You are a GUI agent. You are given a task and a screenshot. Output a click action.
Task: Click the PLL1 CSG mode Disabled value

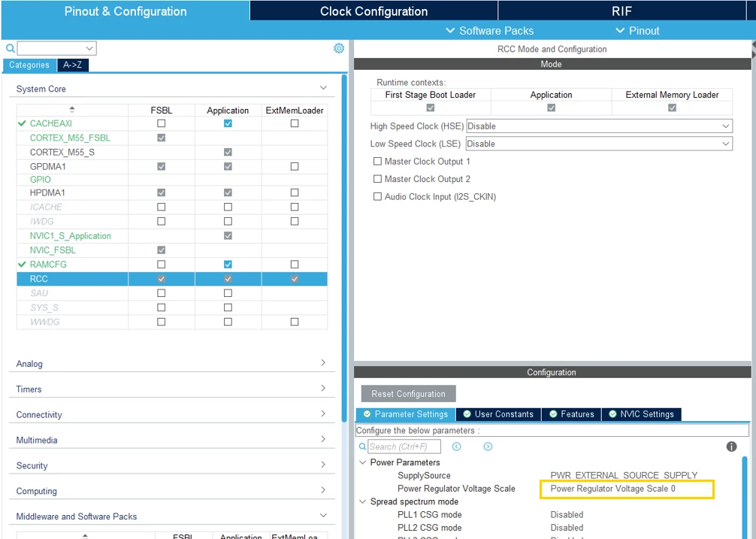[567, 515]
